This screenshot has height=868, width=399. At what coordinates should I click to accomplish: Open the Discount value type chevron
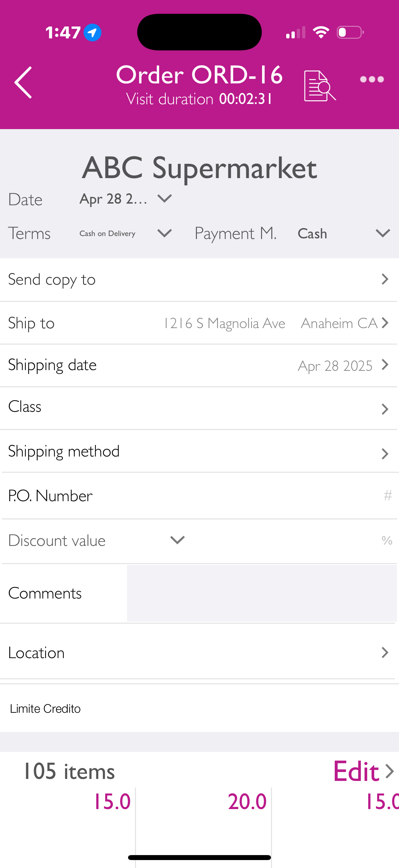pyautogui.click(x=177, y=540)
